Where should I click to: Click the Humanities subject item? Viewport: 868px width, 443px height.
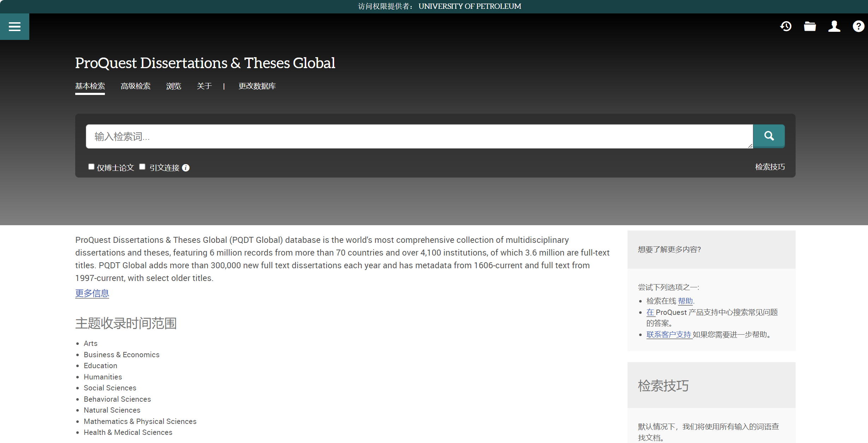click(103, 377)
